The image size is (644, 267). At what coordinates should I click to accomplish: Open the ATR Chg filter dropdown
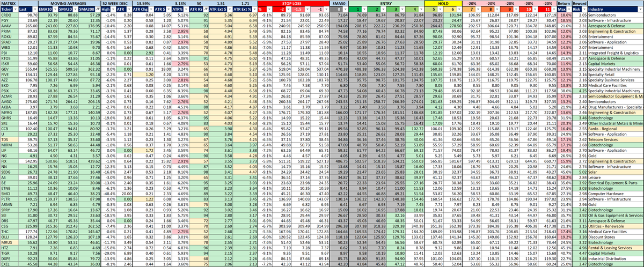click(150, 9)
